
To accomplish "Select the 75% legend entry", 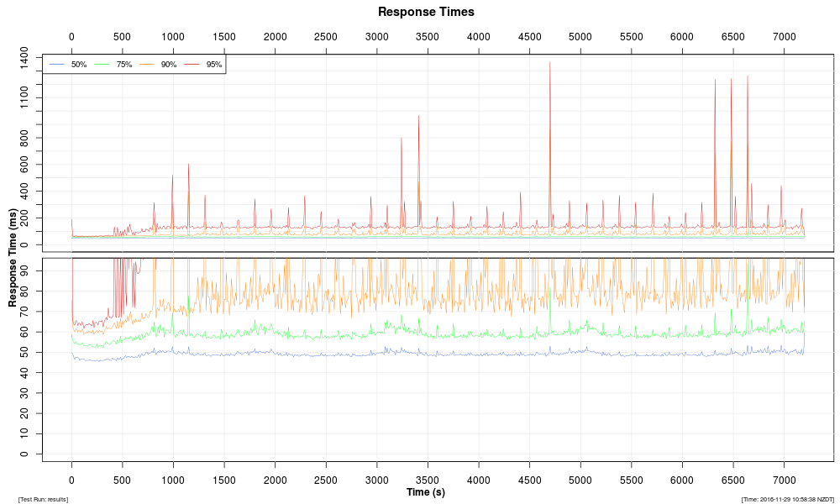I will click(124, 65).
